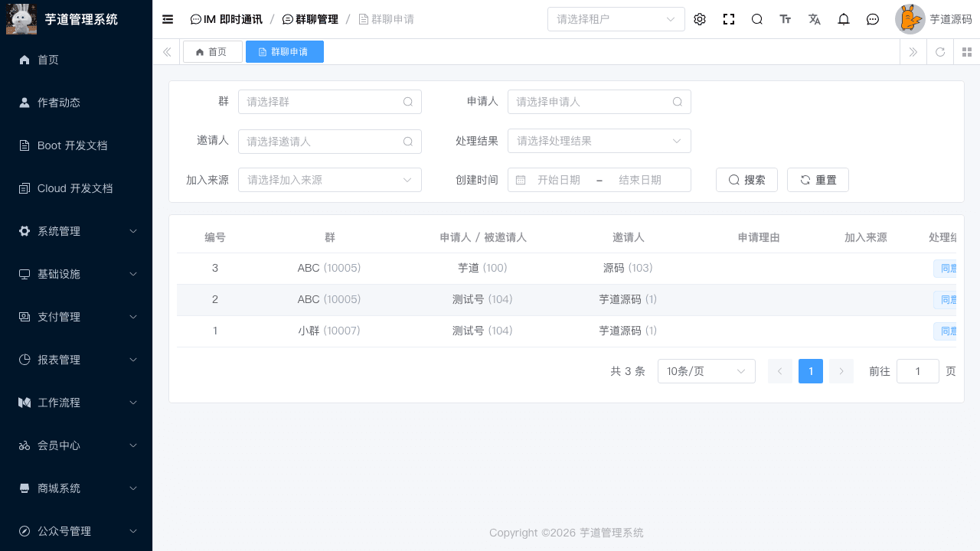Go to next page arrow
Image resolution: width=980 pixels, height=551 pixels.
[x=841, y=371]
